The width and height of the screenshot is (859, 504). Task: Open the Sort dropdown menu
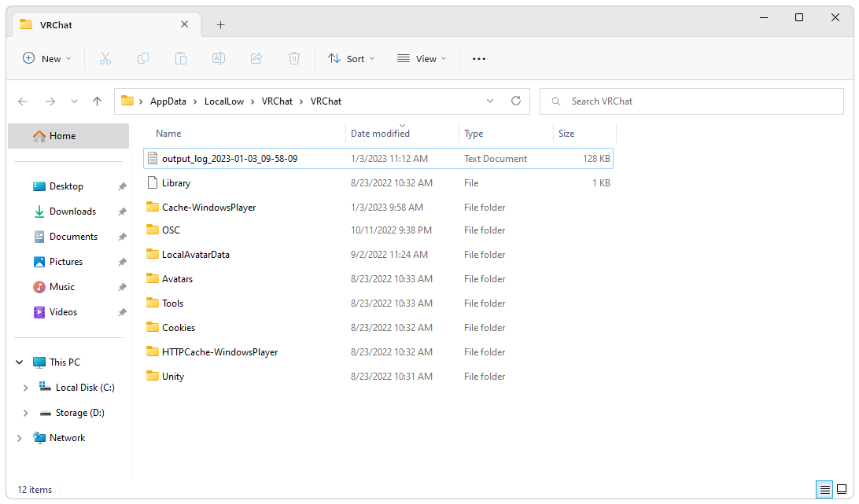tap(351, 59)
